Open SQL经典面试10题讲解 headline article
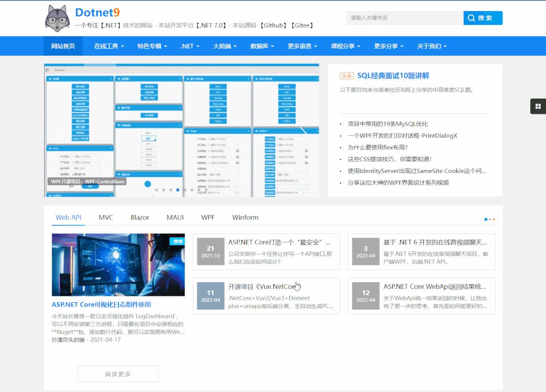 (393, 75)
